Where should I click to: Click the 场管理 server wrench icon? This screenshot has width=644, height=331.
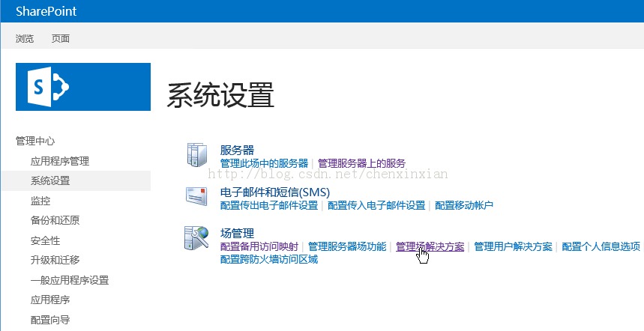point(196,238)
